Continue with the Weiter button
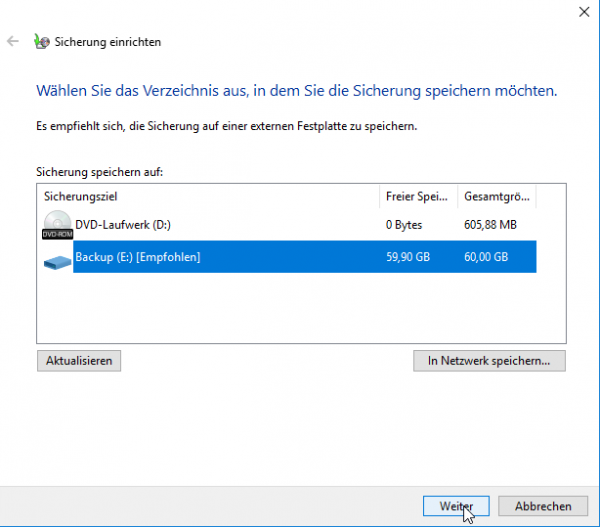The height and width of the screenshot is (527, 600). [x=455, y=506]
